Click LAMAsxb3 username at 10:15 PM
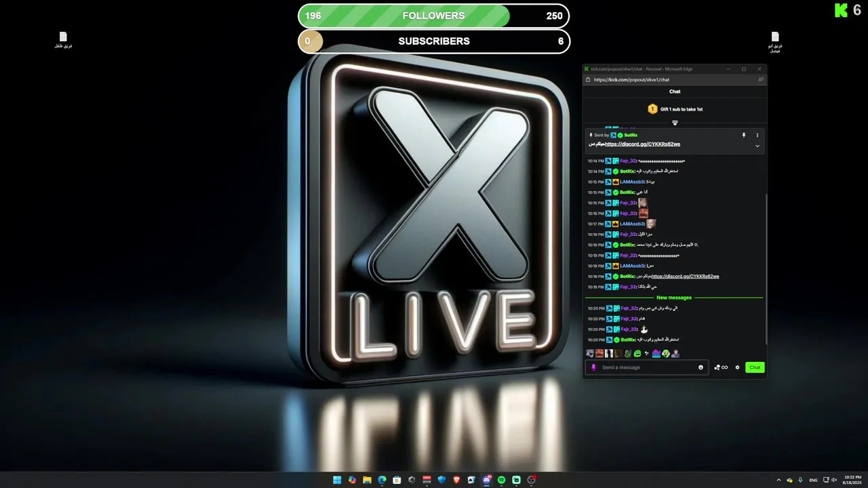Image resolution: width=868 pixels, height=488 pixels. [x=631, y=182]
